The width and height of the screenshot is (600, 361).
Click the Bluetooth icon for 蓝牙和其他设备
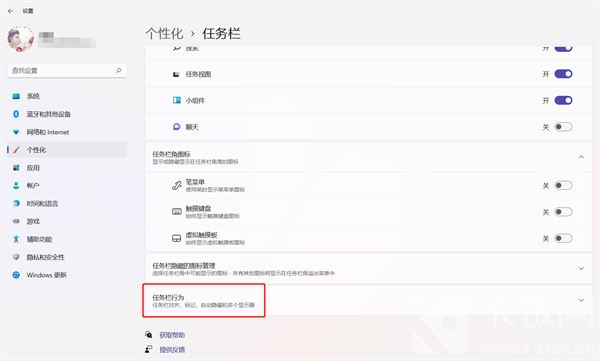pos(16,114)
